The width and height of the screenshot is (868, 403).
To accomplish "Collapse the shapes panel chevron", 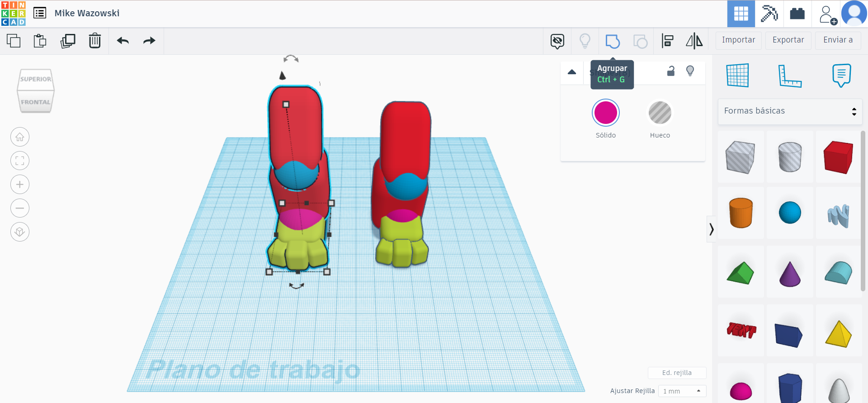I will (x=711, y=229).
